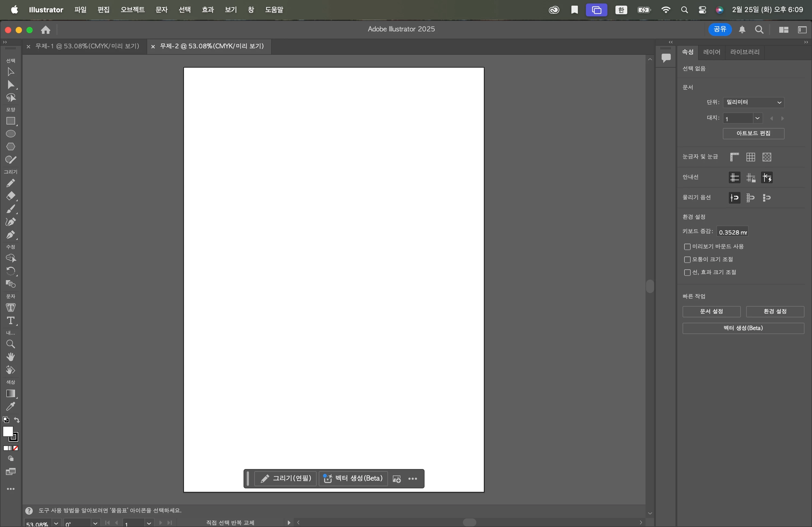812x527 pixels.
Task: Select the Type tool
Action: 10,321
